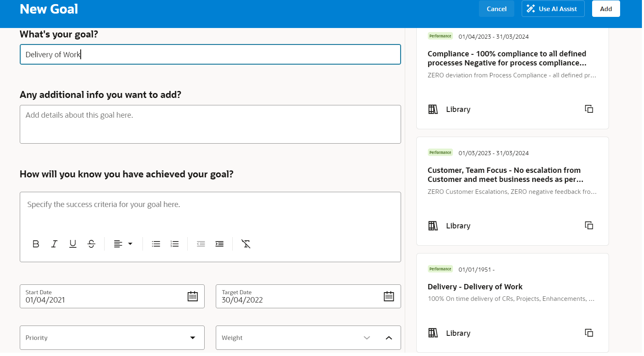Click the Performance tag on the Compliance goal
Image resolution: width=644 pixels, height=356 pixels.
click(440, 36)
